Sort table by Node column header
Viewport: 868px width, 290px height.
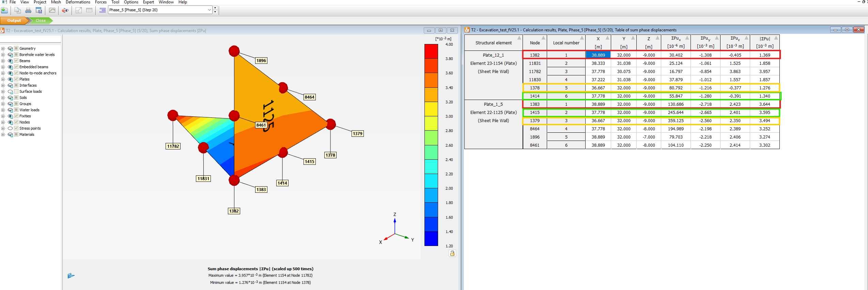click(535, 43)
